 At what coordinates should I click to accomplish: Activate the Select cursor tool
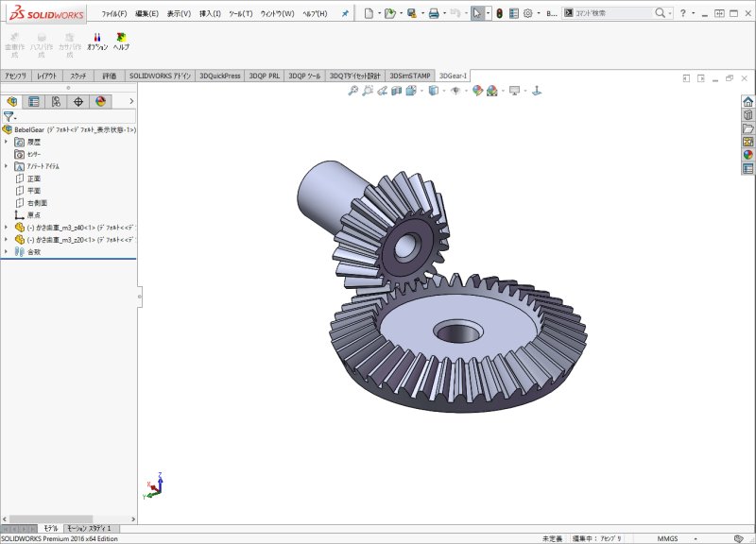pos(477,13)
